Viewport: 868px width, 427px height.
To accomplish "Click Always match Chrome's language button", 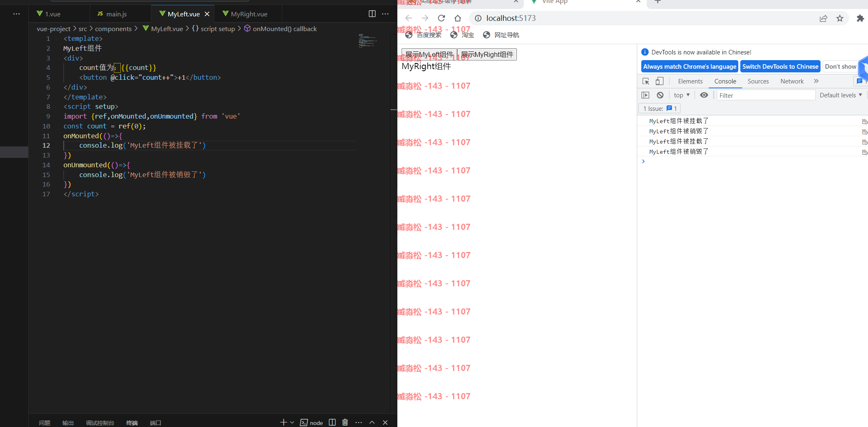I will point(690,67).
